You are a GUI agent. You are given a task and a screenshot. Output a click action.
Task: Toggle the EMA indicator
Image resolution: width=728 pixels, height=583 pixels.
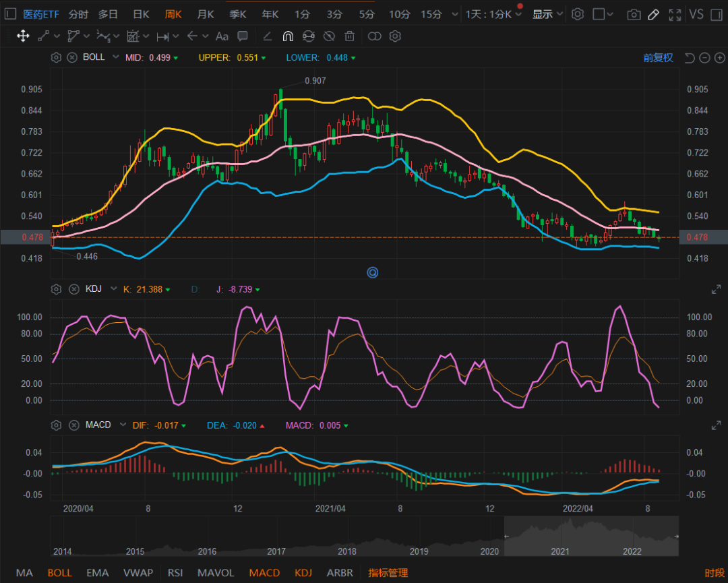pos(98,573)
